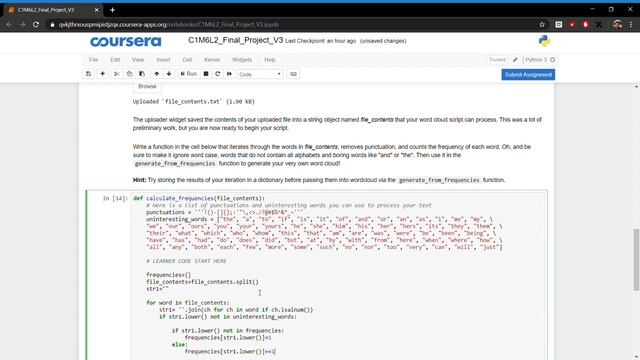Image resolution: width=640 pixels, height=360 pixels.
Task: Restart kernel and run all fast-forward icon
Action: click(x=229, y=74)
